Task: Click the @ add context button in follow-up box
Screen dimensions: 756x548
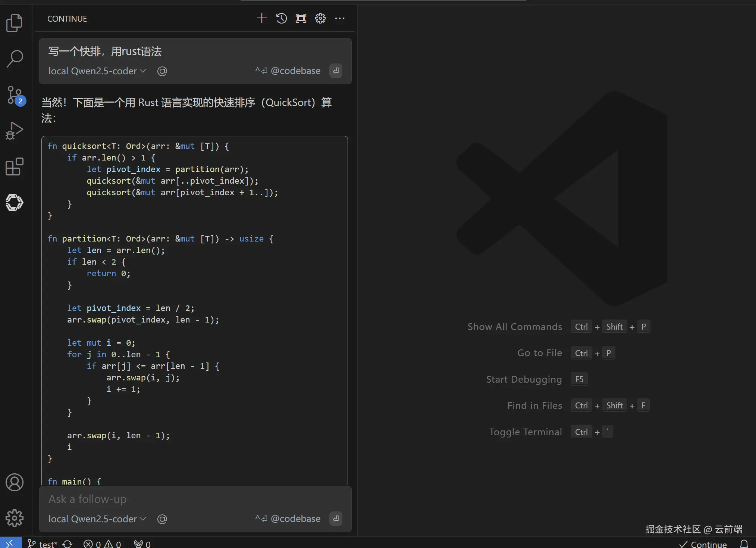Action: click(162, 519)
